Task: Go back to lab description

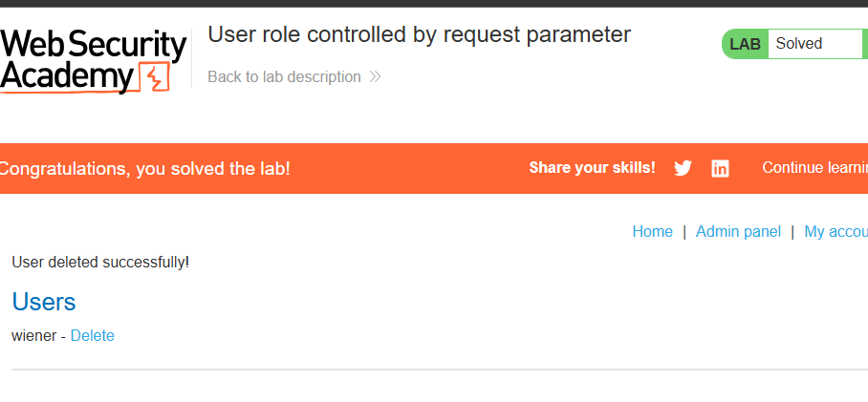Action: click(x=284, y=76)
